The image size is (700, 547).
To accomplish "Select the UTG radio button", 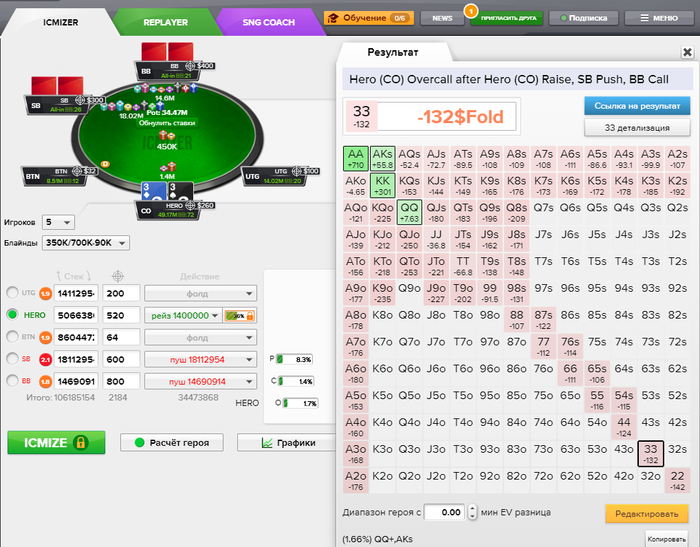I will [x=12, y=292].
